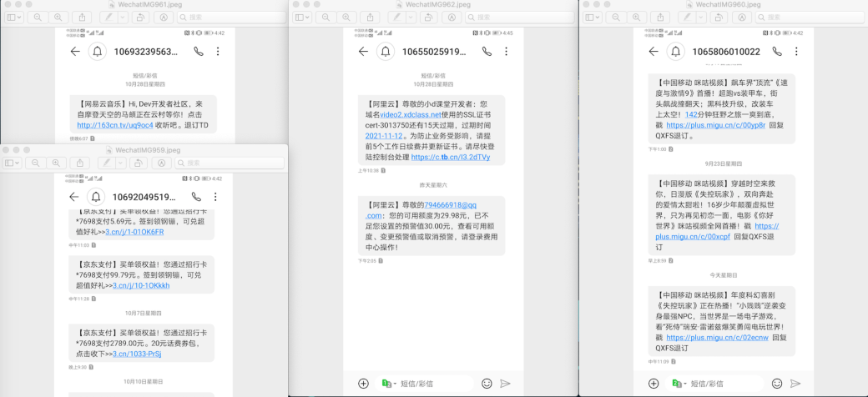The height and width of the screenshot is (397, 868).
Task: Expand highlight pen options in WechatIMG961 window
Action: coord(123,18)
